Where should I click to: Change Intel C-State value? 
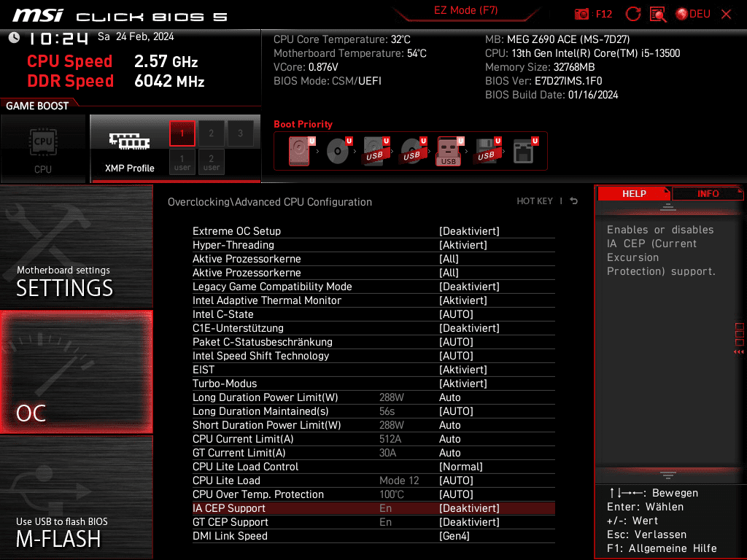(x=456, y=314)
